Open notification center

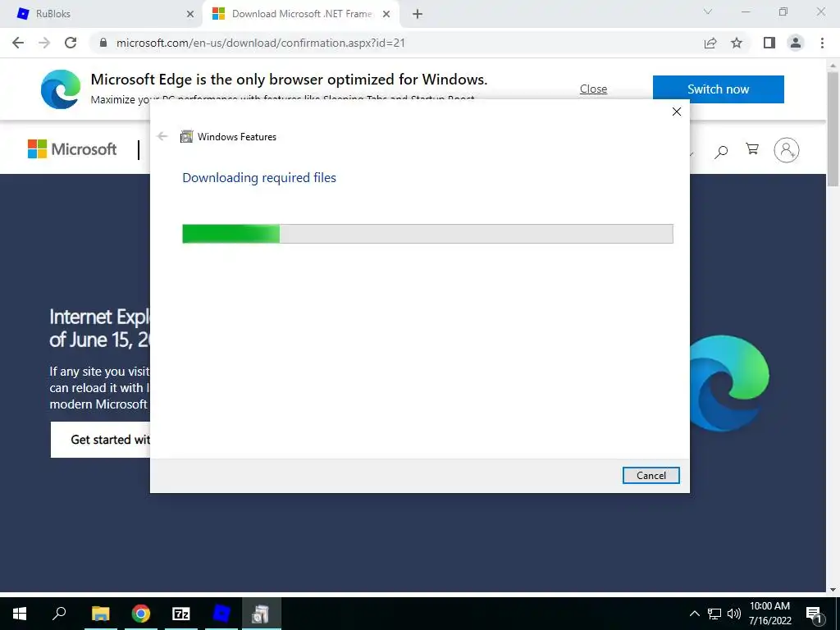(x=814, y=614)
